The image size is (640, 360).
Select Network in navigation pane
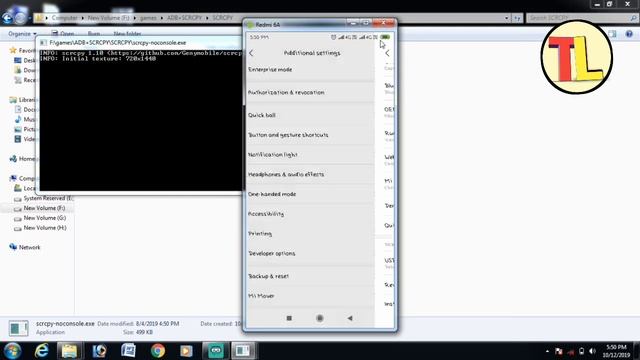pyautogui.click(x=25, y=247)
